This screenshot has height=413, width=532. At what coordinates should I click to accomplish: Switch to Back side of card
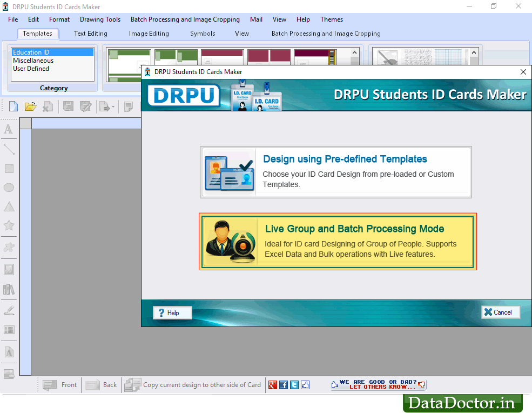(102, 385)
